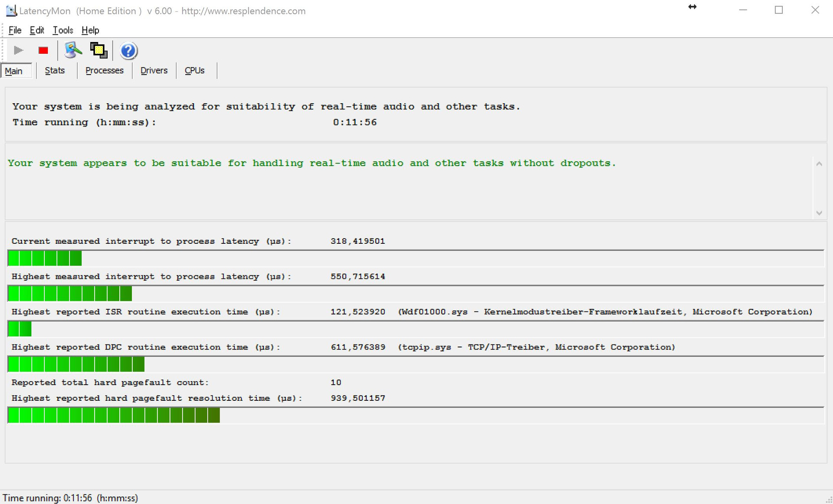833x504 pixels.
Task: Click scroll down arrow in message box
Action: 819,213
